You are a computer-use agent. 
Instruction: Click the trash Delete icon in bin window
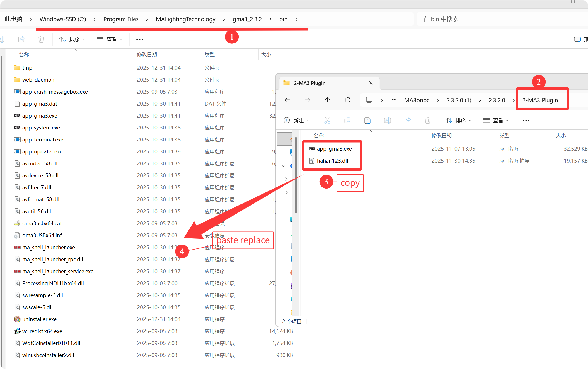(41, 39)
